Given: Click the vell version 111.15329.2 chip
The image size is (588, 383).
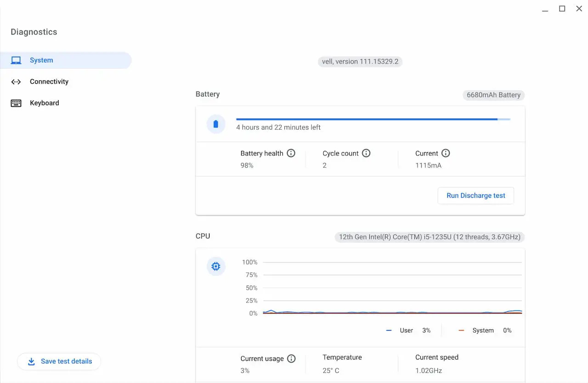Looking at the screenshot, I should click(360, 62).
